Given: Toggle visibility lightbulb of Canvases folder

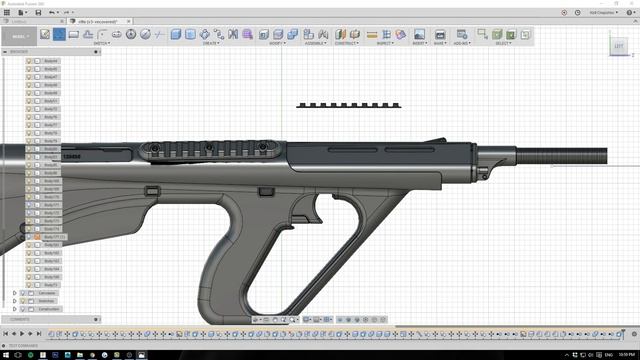Looking at the screenshot, I should 23,293.
